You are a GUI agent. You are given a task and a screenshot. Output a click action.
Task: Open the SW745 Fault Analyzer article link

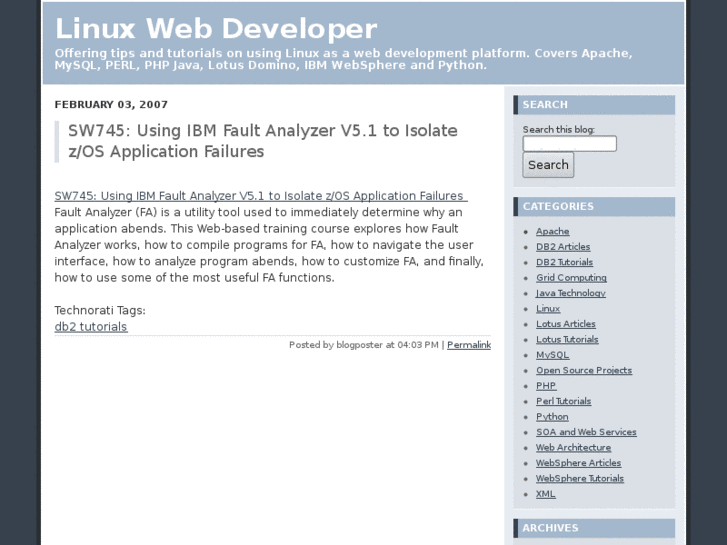261,196
